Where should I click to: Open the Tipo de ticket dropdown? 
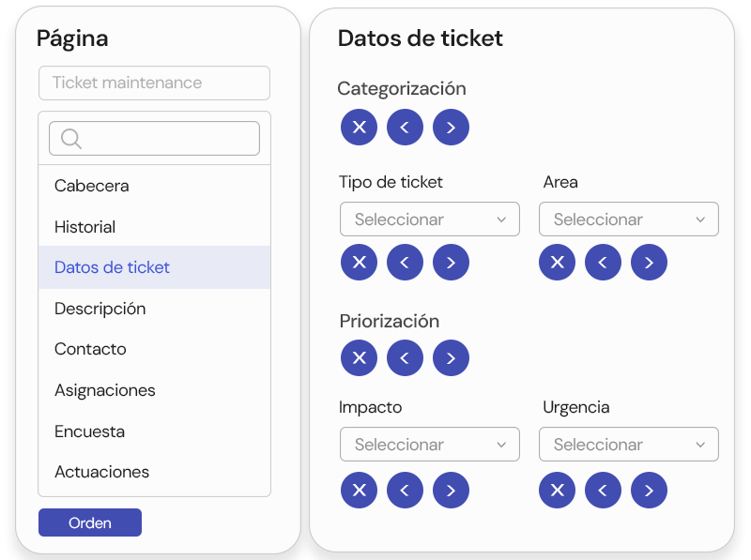pos(429,219)
